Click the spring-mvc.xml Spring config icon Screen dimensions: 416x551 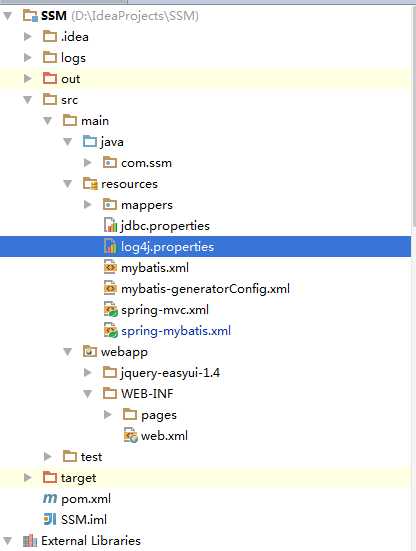[111, 310]
